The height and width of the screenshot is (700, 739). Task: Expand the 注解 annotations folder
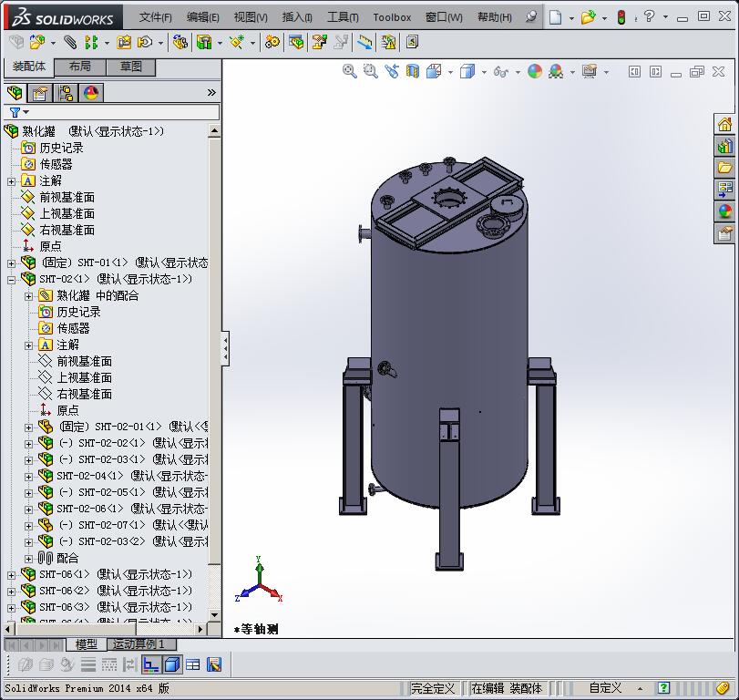(11, 180)
